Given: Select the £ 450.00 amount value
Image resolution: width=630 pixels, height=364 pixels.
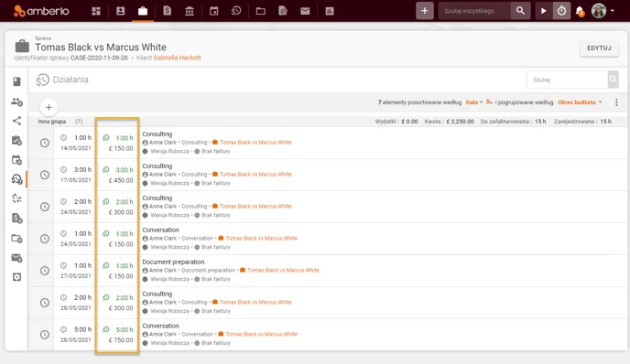Looking at the screenshot, I should click(x=121, y=180).
